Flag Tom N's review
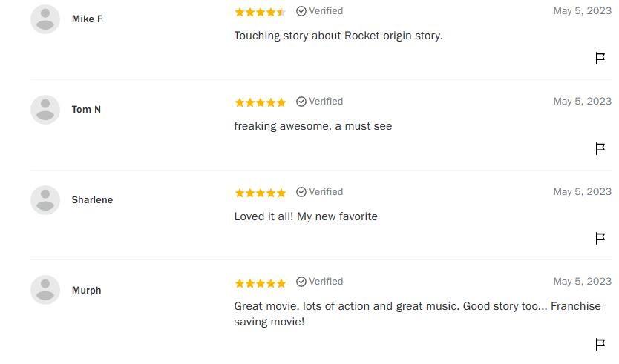 click(600, 148)
